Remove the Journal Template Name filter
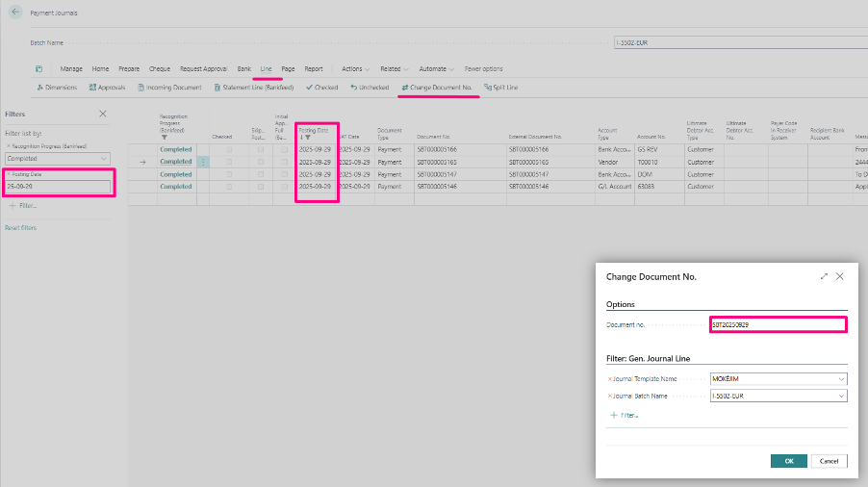This screenshot has height=487, width=868. click(x=610, y=379)
